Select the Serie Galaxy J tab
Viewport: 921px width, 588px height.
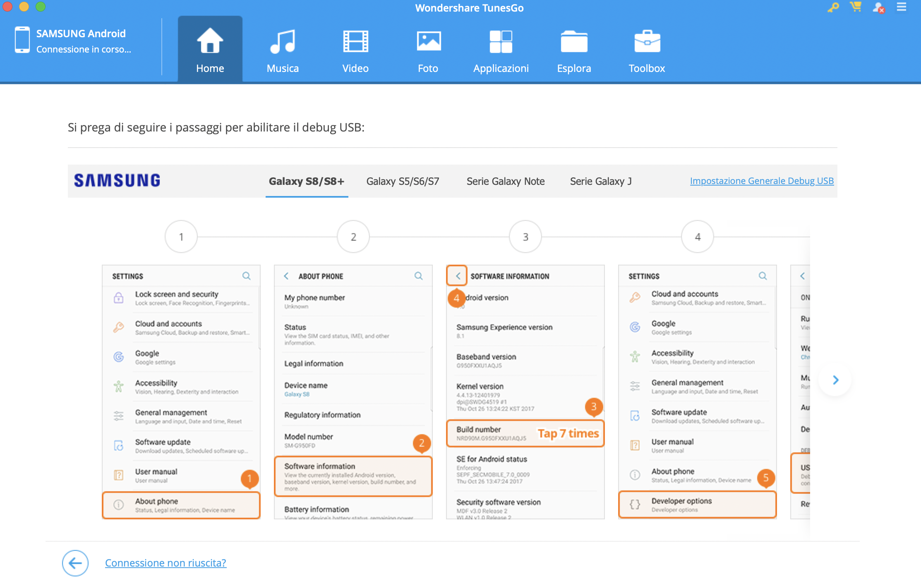[601, 181]
